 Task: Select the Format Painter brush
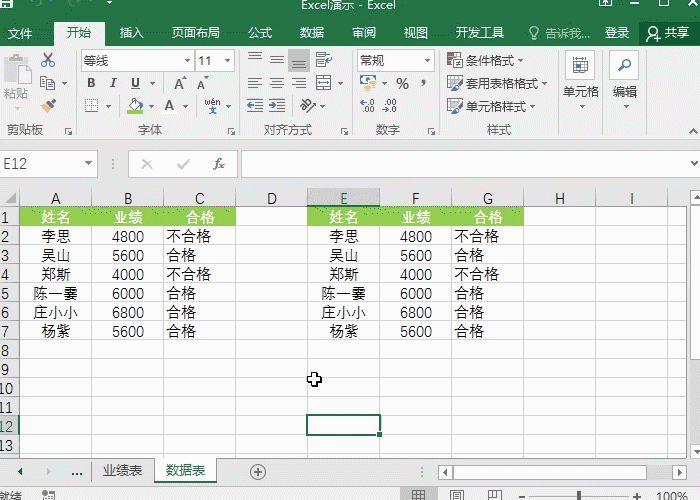[48, 106]
